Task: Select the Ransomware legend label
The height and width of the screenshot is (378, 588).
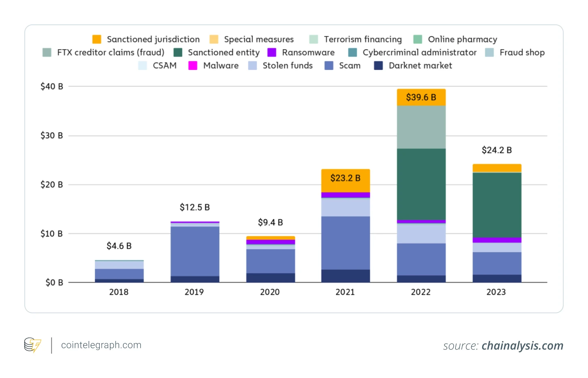Action: click(x=308, y=52)
